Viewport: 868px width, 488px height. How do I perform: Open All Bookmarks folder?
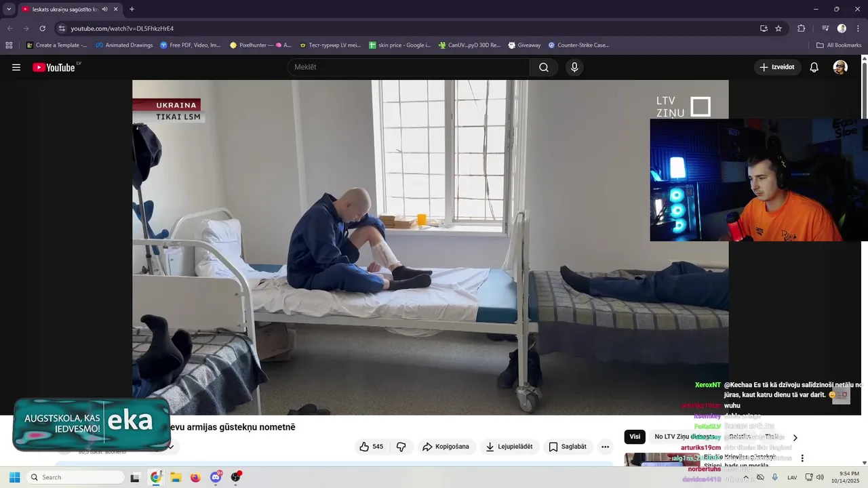839,45
